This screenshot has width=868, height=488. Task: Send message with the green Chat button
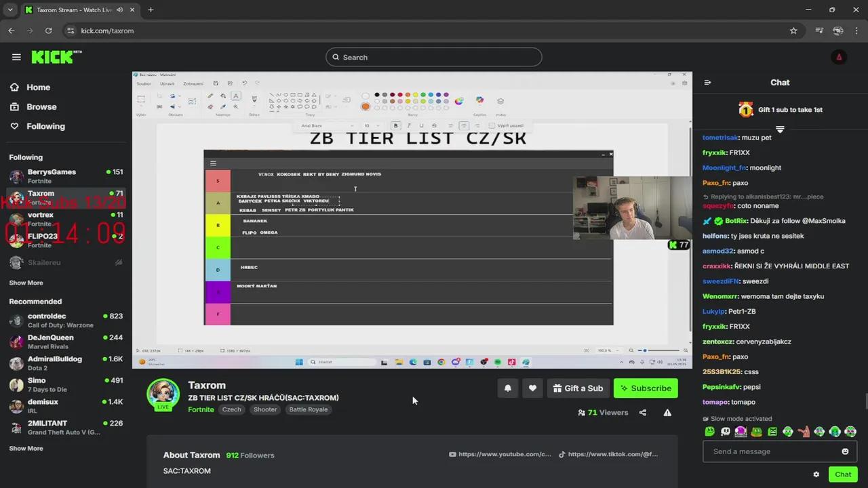[x=843, y=474]
